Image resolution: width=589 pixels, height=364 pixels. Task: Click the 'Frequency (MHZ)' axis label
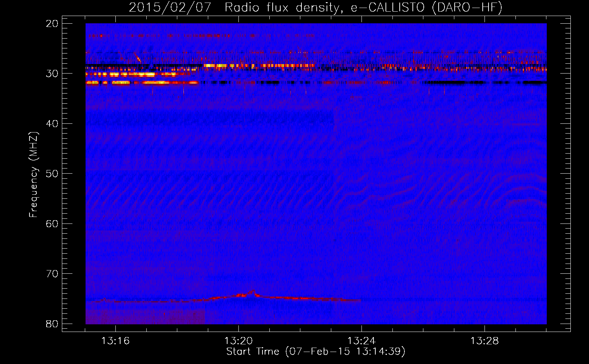pyautogui.click(x=33, y=175)
